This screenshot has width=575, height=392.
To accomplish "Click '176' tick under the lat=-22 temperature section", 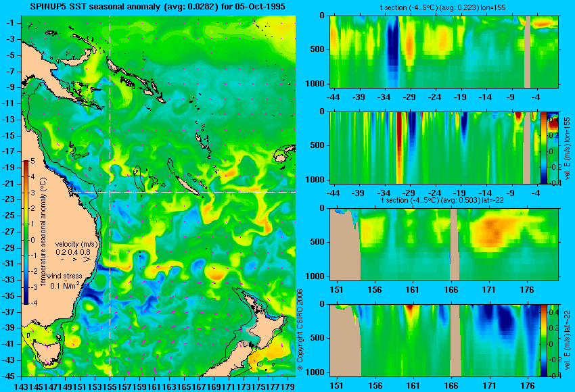I will point(528,290).
